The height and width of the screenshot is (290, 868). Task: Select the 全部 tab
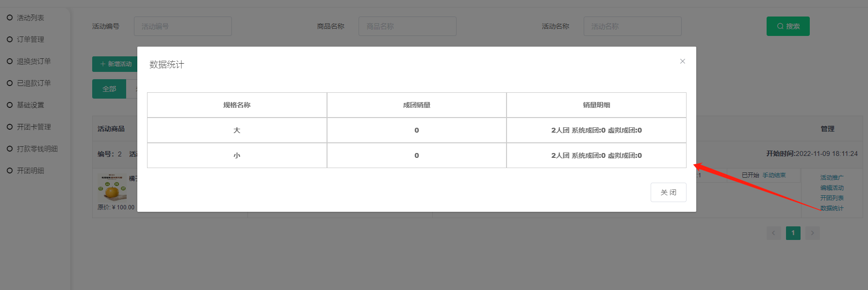click(x=109, y=89)
